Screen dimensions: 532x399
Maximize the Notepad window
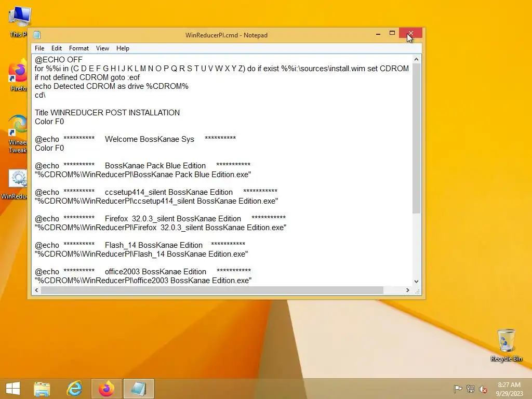click(392, 33)
